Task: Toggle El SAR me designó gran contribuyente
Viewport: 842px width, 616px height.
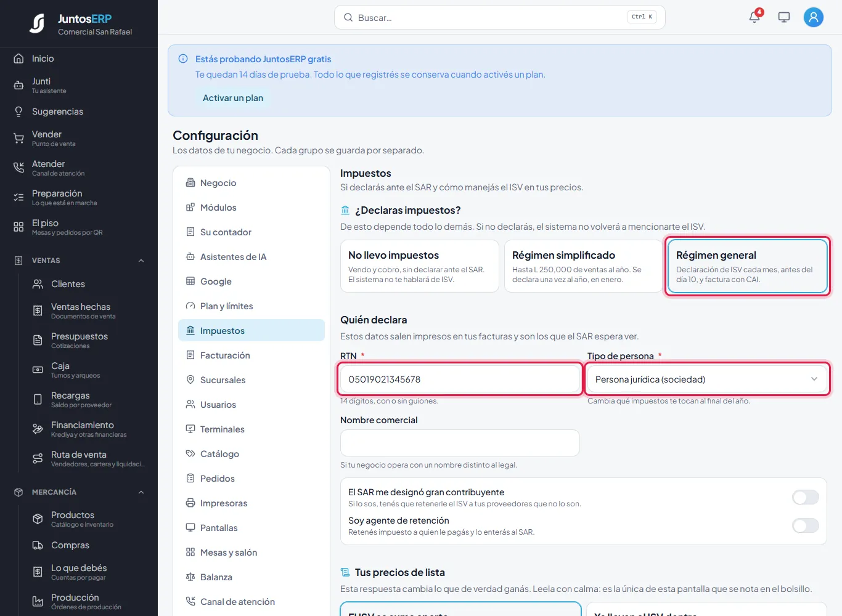Action: click(806, 497)
